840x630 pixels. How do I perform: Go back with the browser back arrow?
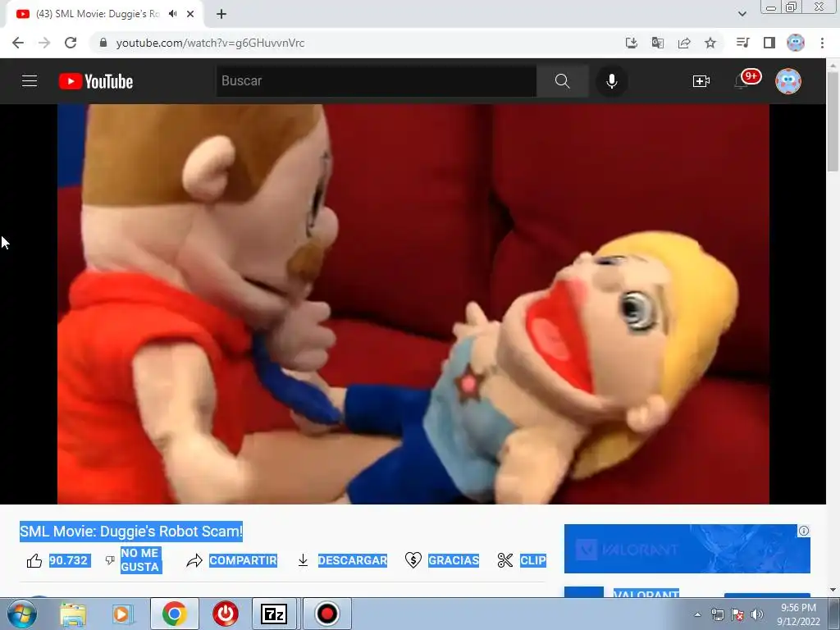[18, 43]
